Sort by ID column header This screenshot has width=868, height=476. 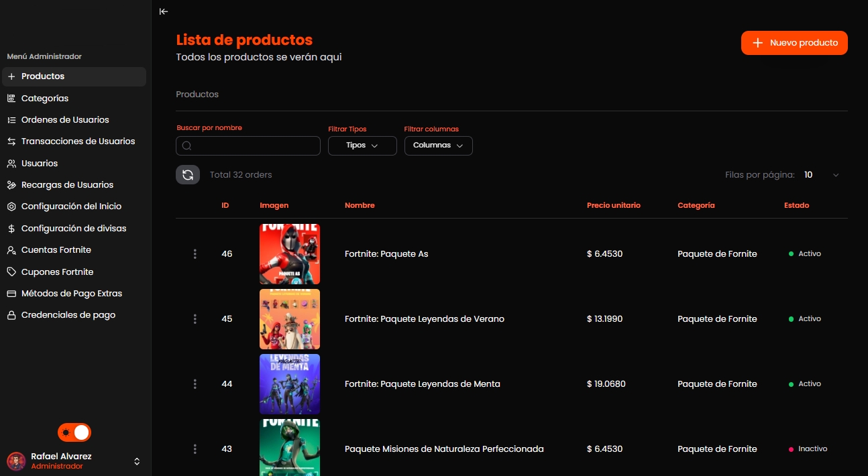225,205
